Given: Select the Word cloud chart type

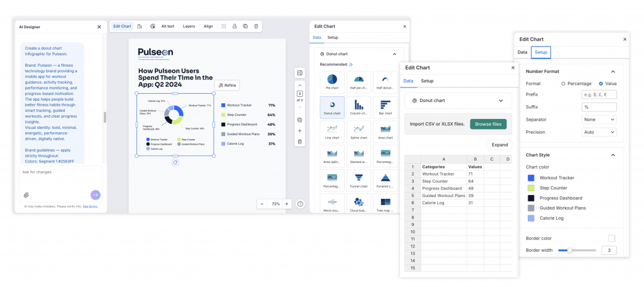Looking at the screenshot, I should [x=332, y=203].
